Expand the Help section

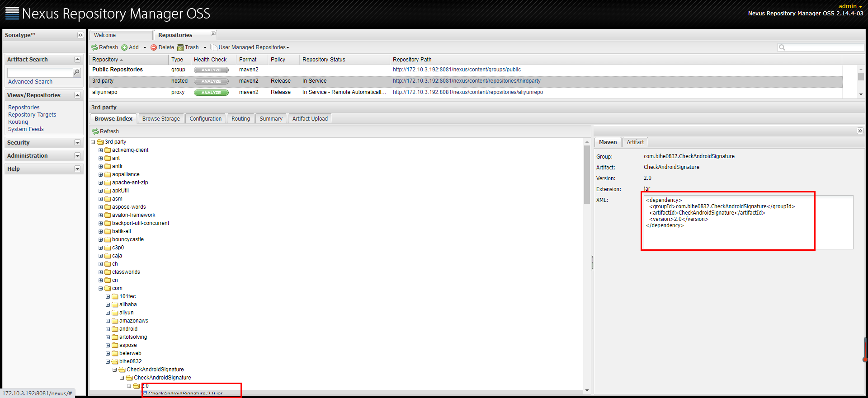pyautogui.click(x=77, y=169)
